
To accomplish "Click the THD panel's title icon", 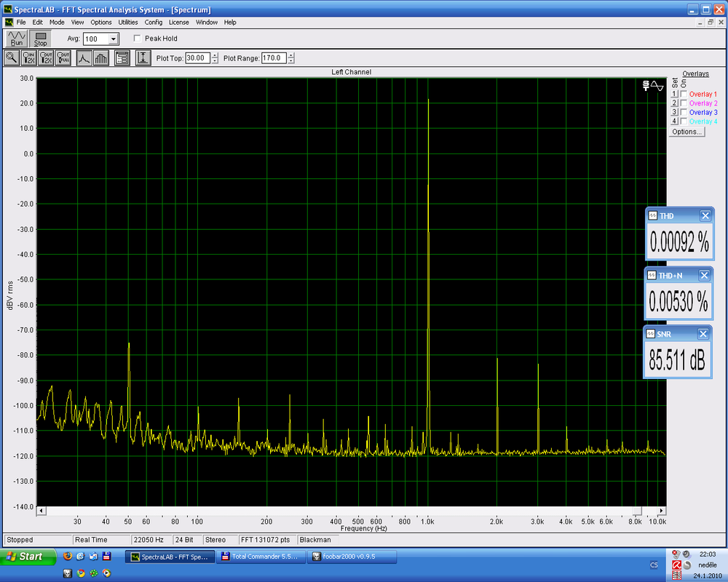I will (653, 216).
